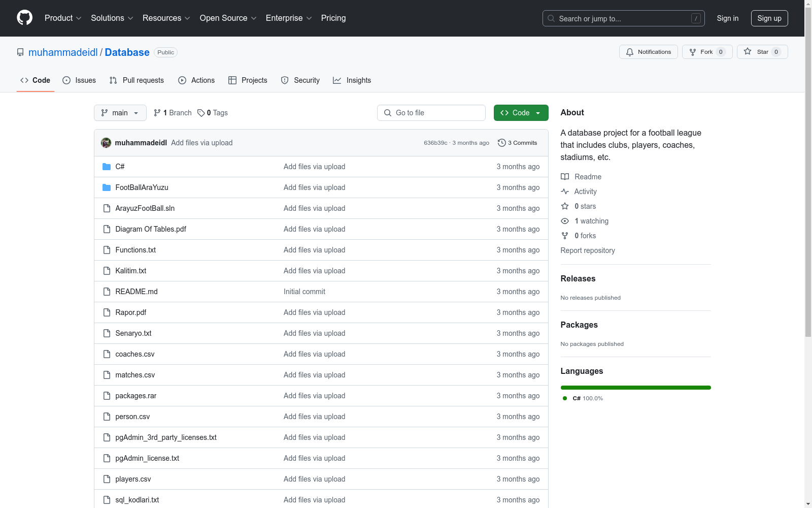Click the commit history clock icon
812x508 pixels.
502,143
